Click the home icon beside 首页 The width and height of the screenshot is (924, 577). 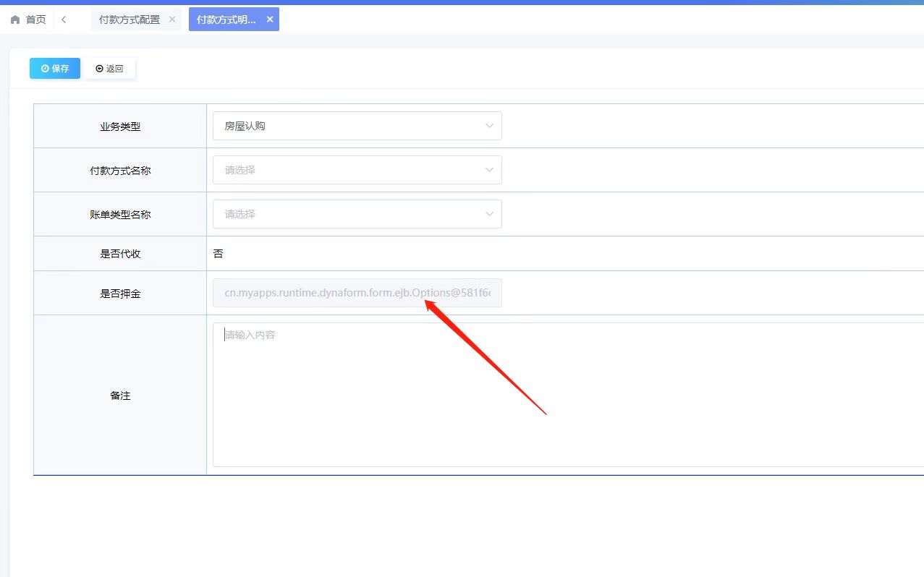point(15,20)
